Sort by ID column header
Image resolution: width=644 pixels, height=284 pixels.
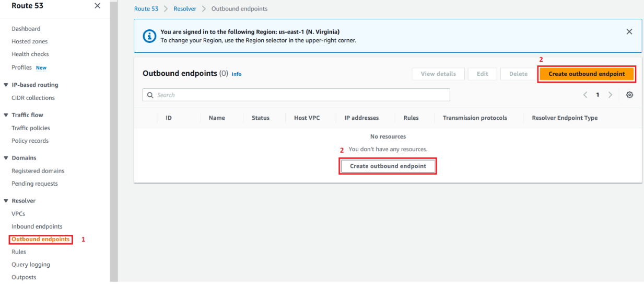169,118
